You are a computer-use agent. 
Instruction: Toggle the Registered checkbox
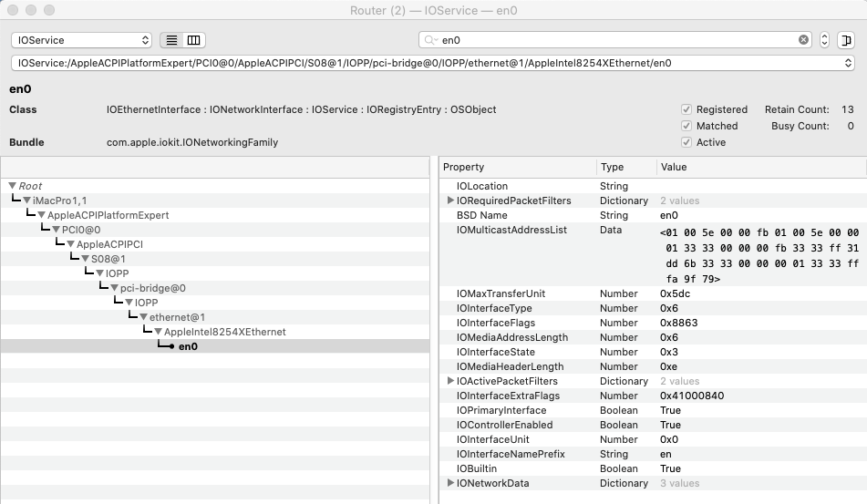pos(686,109)
